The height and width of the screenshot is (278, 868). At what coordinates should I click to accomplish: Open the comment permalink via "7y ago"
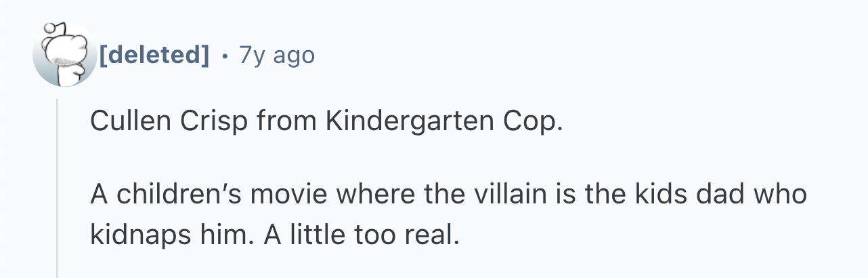(x=278, y=54)
